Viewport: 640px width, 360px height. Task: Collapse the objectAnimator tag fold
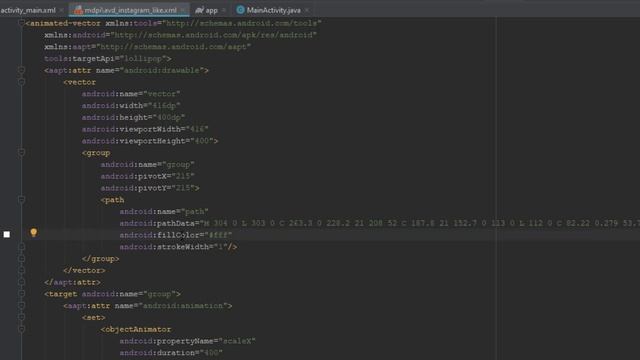pyautogui.click(x=21, y=329)
